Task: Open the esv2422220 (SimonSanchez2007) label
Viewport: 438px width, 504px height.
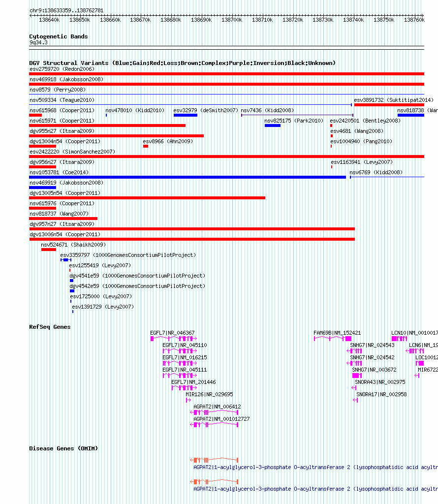Action: pyautogui.click(x=72, y=152)
